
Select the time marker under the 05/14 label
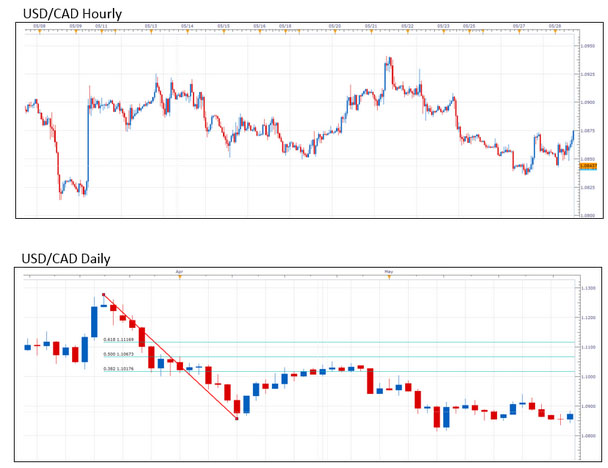click(187, 31)
